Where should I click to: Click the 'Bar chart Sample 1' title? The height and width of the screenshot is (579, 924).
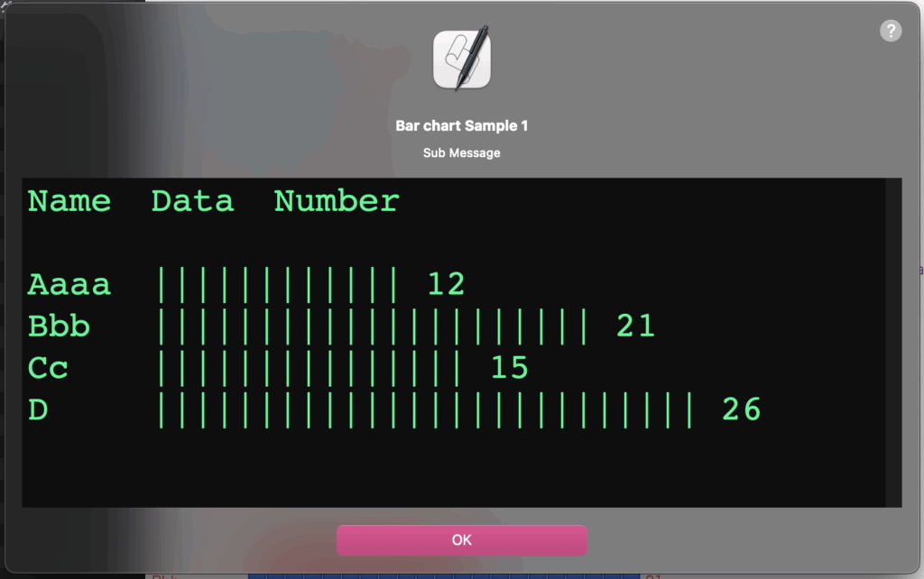462,126
